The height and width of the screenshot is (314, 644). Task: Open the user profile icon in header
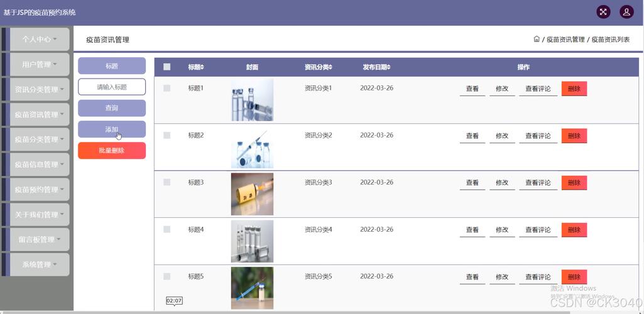[626, 12]
